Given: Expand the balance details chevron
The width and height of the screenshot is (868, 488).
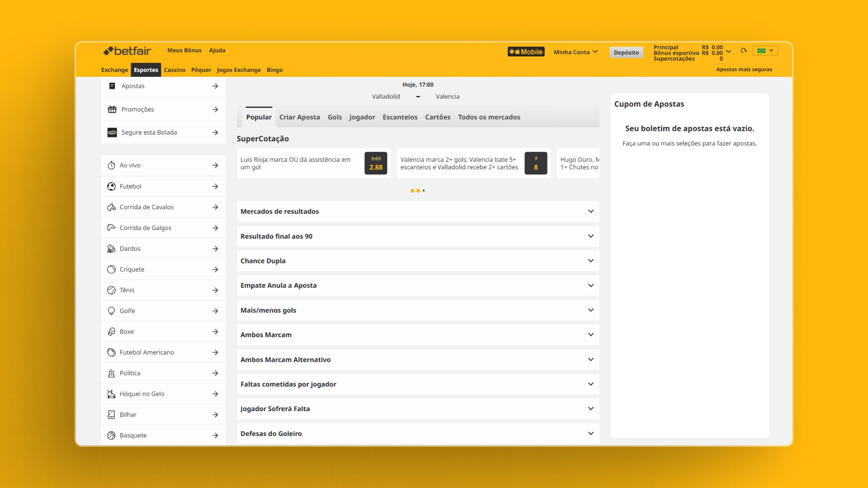Looking at the screenshot, I should pos(728,51).
